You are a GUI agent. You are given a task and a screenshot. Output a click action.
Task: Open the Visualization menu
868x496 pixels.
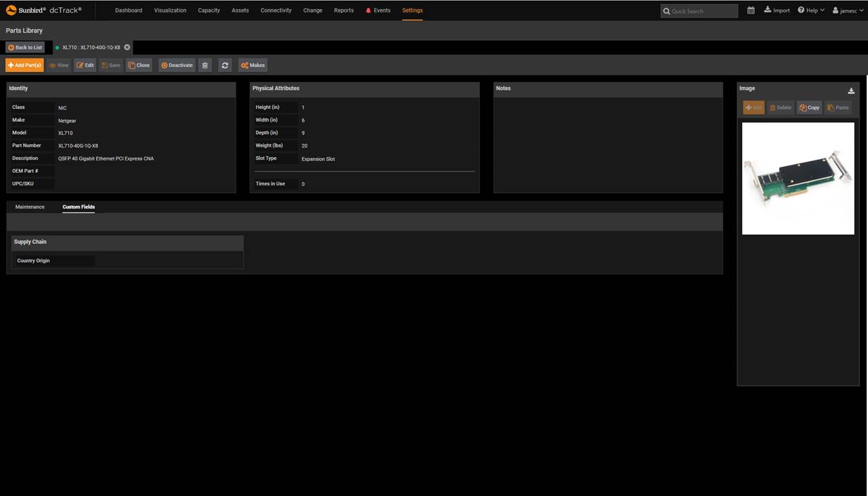click(x=169, y=10)
